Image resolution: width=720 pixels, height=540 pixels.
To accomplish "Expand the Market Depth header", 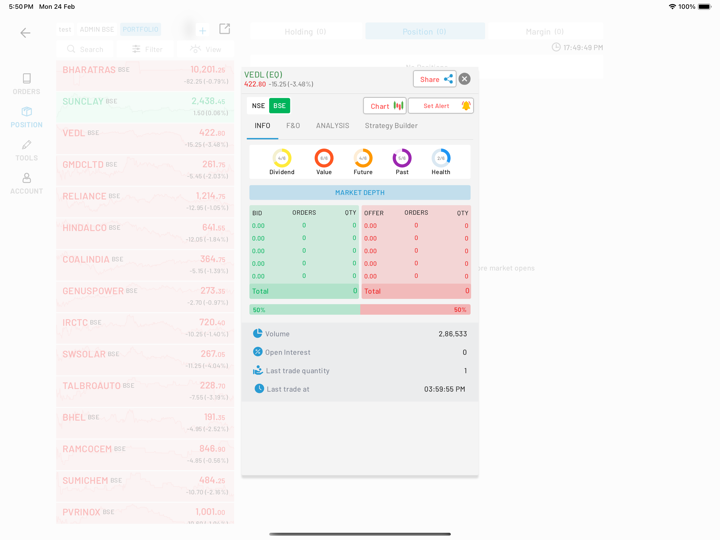I will pos(359,192).
